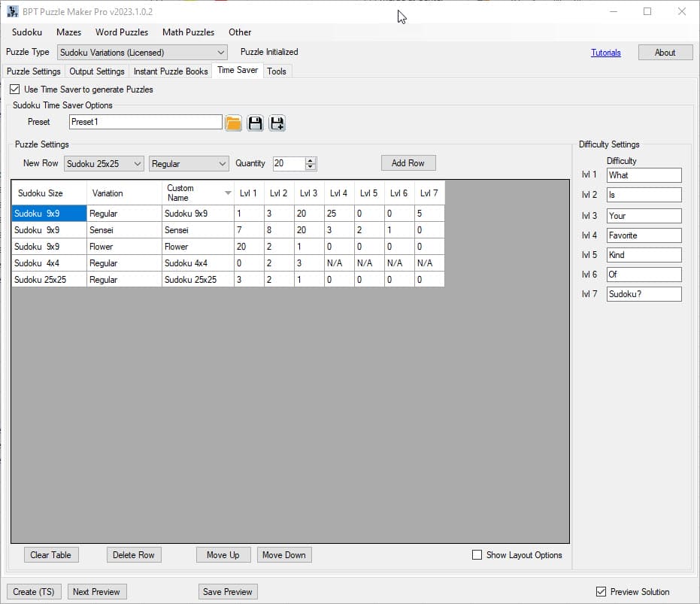Enable the Show Layout Options checkbox
This screenshot has height=604, width=700.
tap(477, 555)
